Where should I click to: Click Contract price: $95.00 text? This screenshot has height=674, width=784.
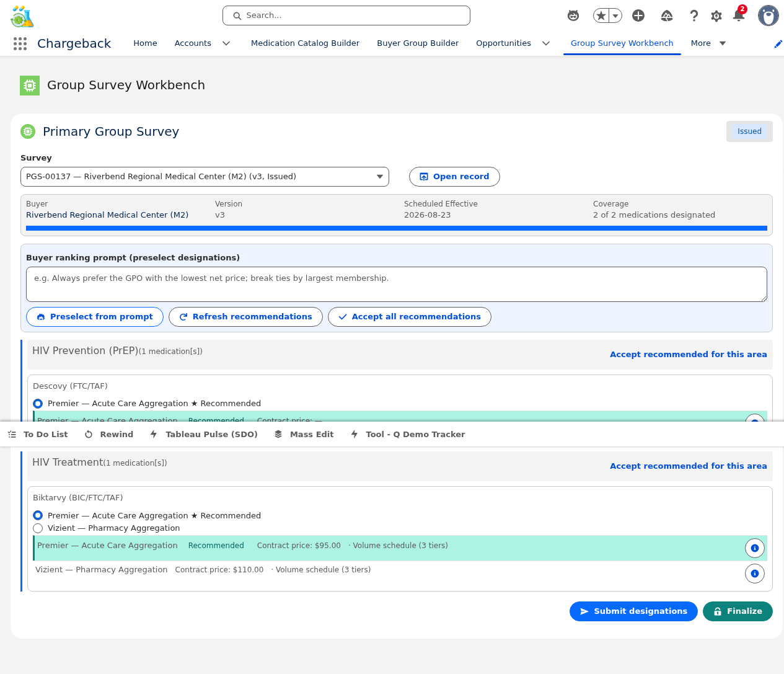(x=299, y=546)
